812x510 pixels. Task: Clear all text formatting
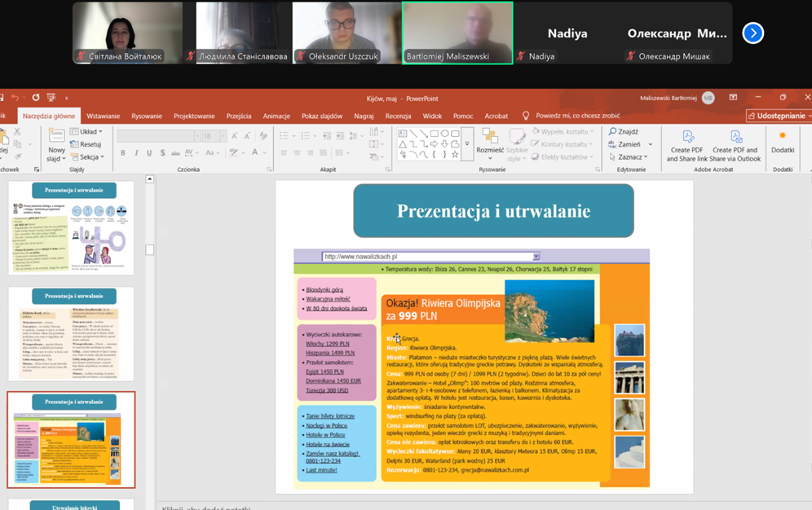263,136
